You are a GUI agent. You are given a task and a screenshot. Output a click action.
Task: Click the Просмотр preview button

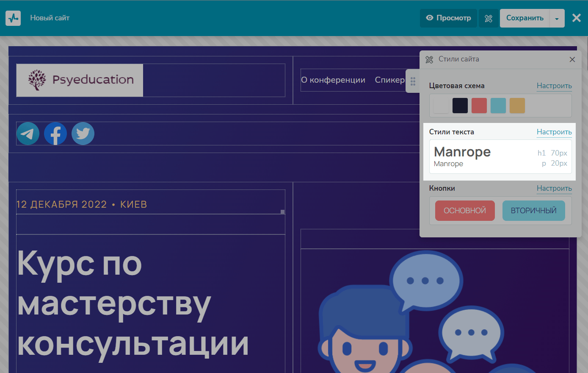point(448,18)
